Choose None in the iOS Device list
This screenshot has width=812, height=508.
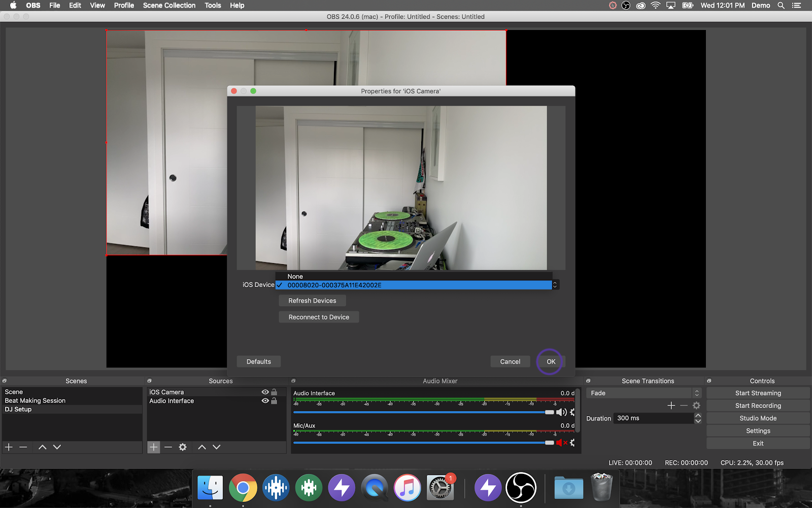click(414, 276)
